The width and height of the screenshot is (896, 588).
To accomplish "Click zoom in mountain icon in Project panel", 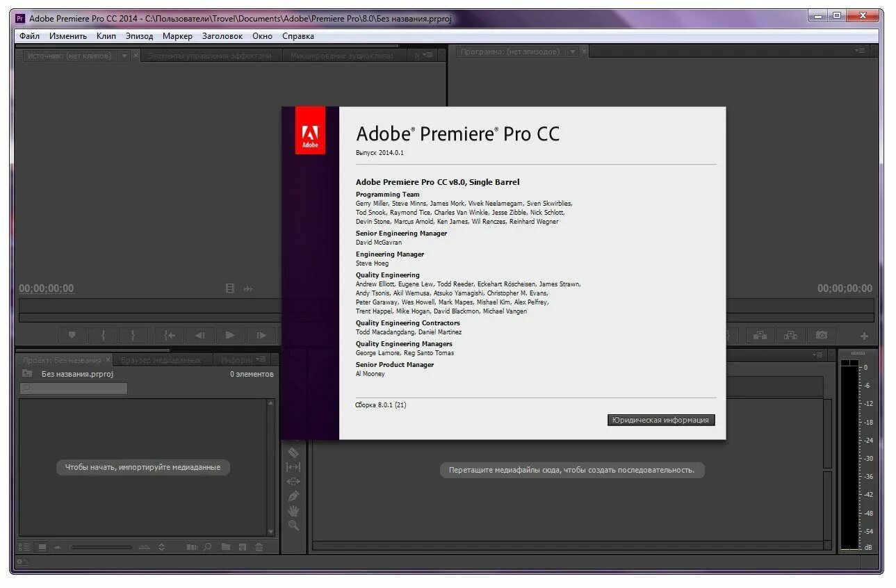I will click(x=144, y=547).
